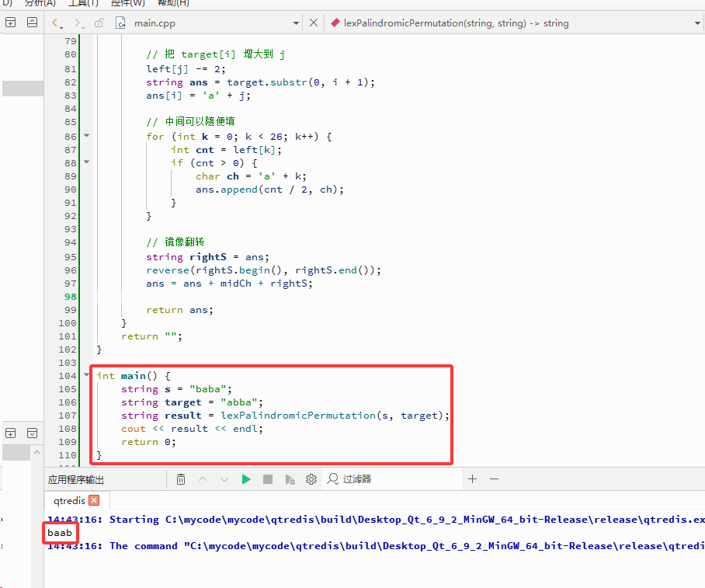
Task: Re-run the application with the green play button
Action: click(246, 479)
